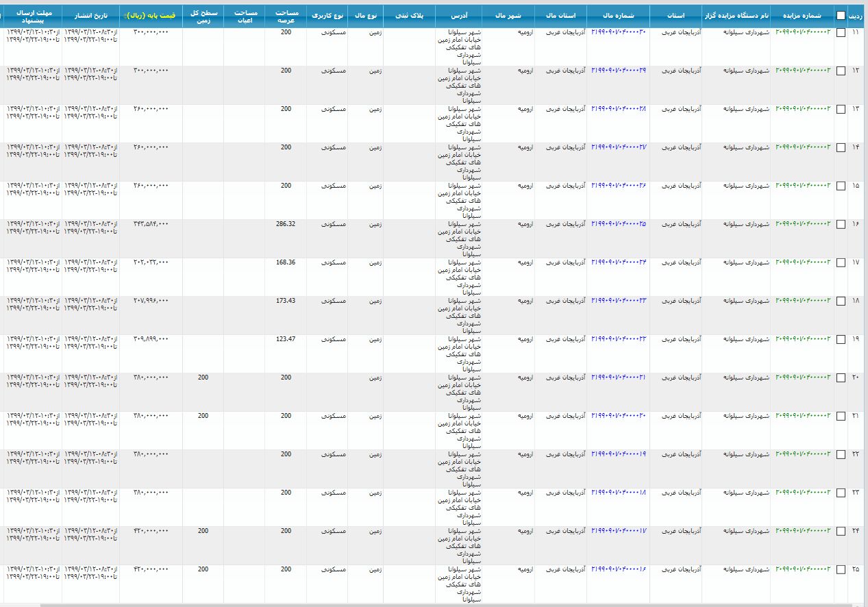Click the نام دستگاه مزایده گزار header
868x607 pixels.
click(x=736, y=15)
